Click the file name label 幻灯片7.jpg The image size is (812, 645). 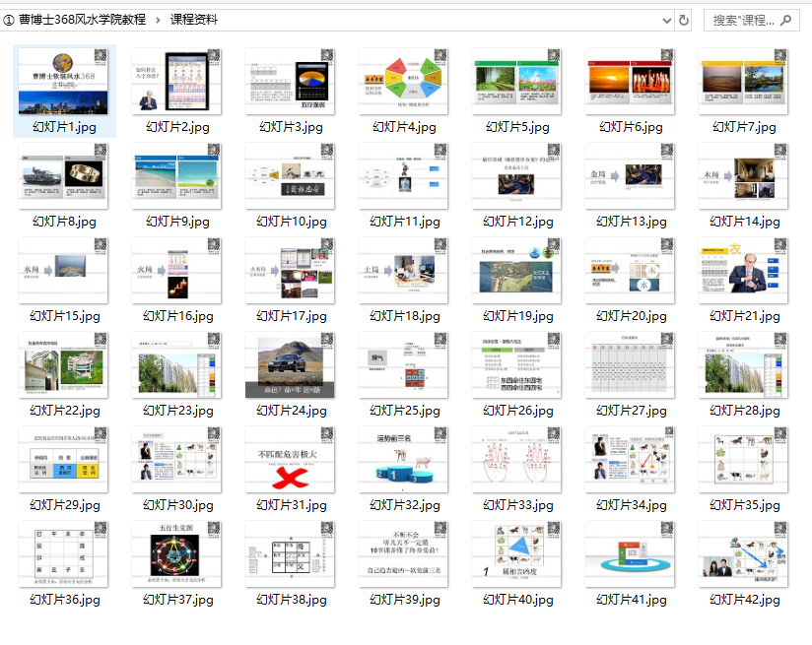click(x=745, y=127)
